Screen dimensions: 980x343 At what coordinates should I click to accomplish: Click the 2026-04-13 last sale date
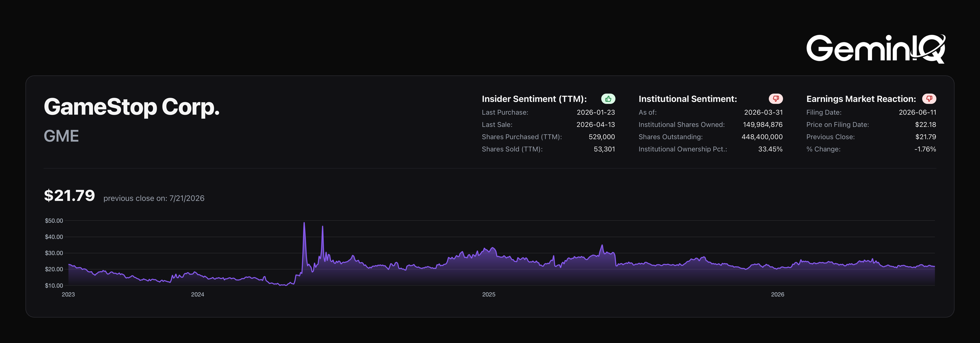point(596,125)
